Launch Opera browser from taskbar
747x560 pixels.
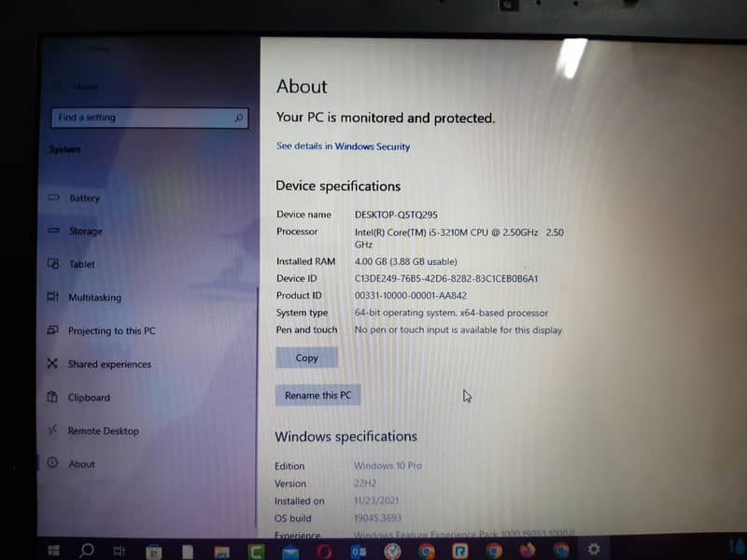[324, 551]
